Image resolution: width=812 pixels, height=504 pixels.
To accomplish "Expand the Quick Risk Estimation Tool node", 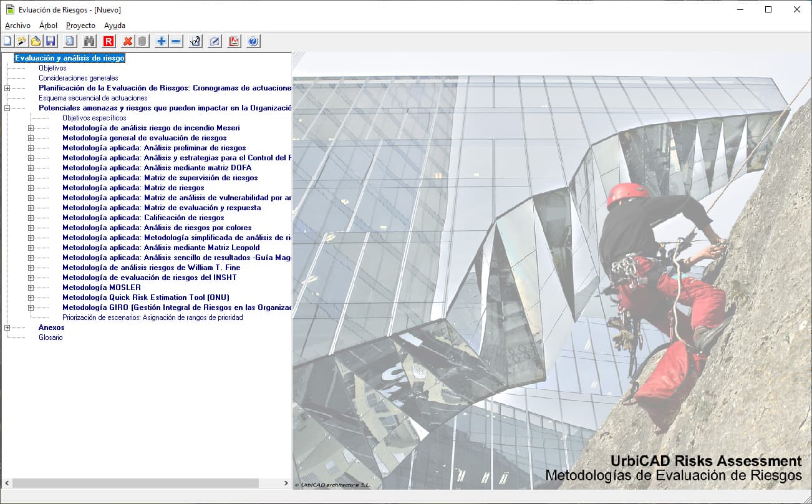I will [x=31, y=298].
